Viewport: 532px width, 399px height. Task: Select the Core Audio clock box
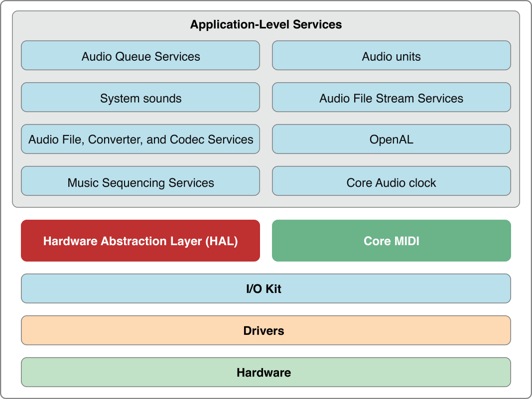(391, 182)
